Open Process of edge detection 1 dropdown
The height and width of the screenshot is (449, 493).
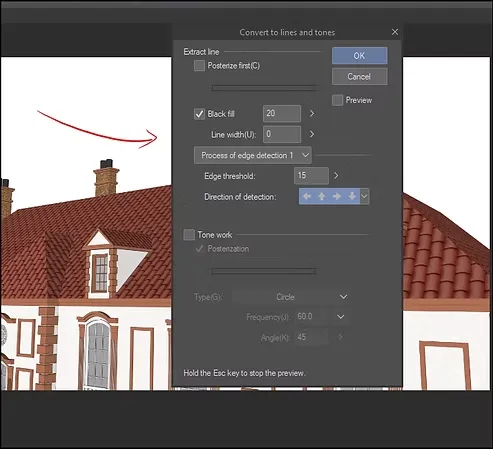coord(253,155)
